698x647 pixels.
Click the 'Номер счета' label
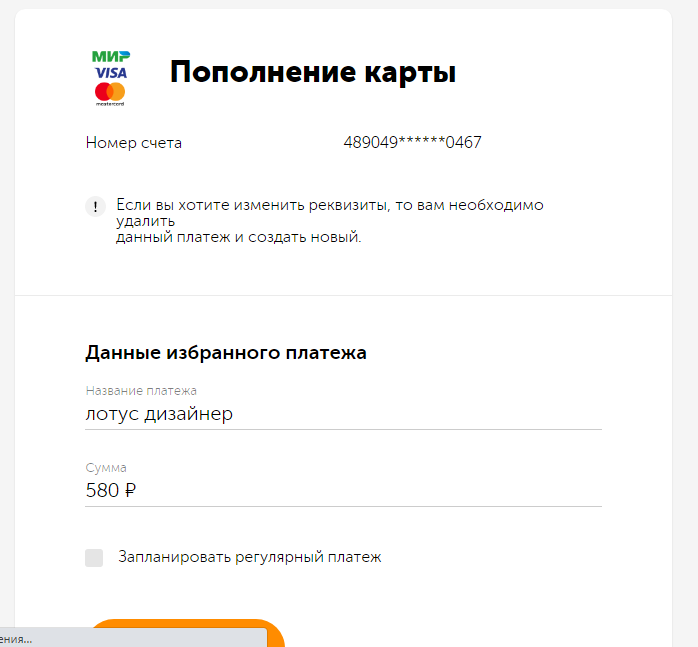click(134, 143)
